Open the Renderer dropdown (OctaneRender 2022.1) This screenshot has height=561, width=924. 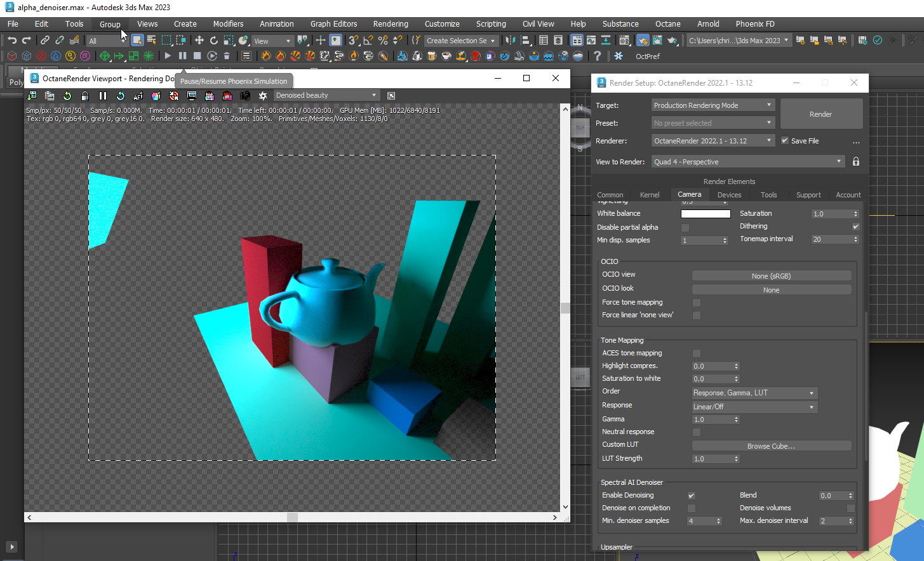713,141
